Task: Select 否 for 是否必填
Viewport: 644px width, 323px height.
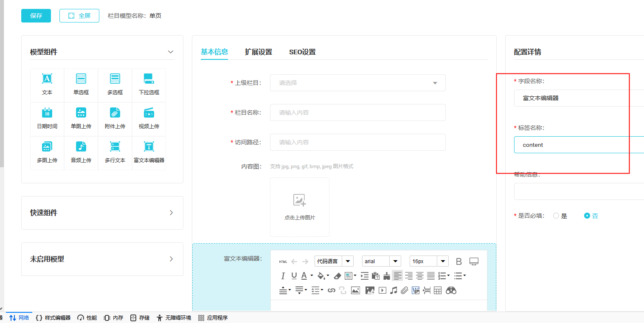Action: (587, 216)
